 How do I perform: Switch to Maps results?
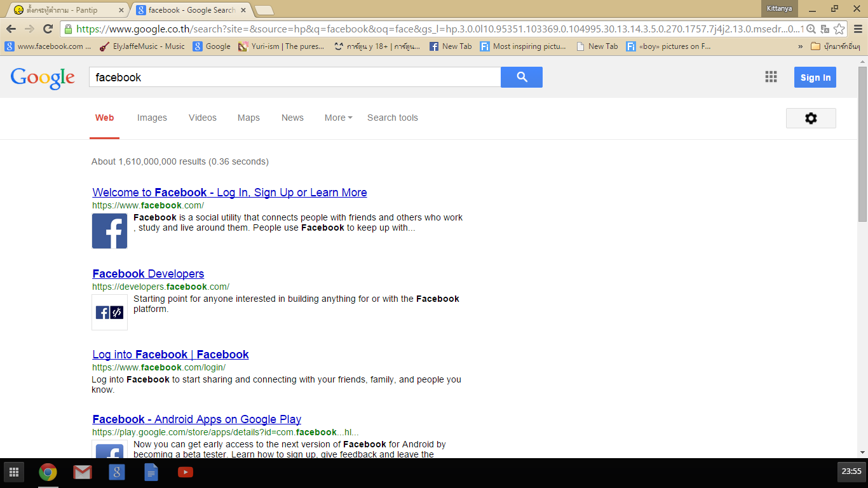(x=248, y=118)
